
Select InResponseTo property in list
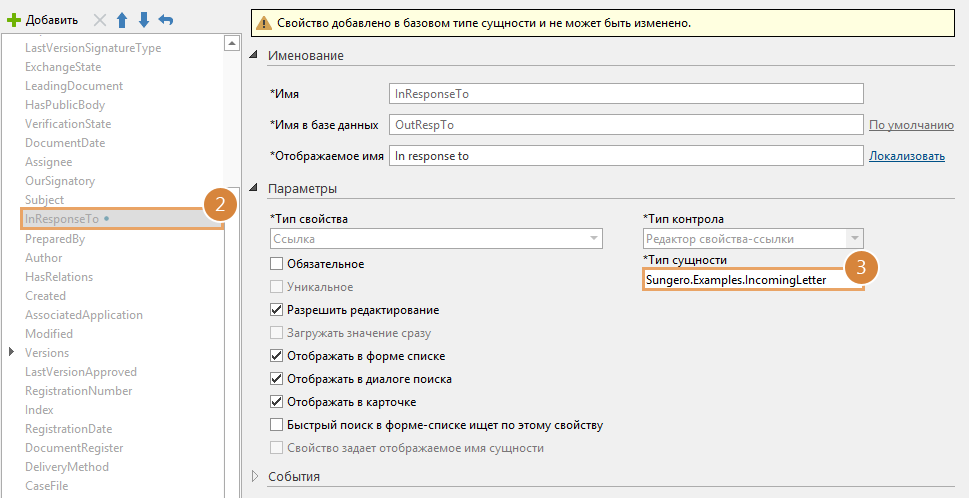click(62, 219)
